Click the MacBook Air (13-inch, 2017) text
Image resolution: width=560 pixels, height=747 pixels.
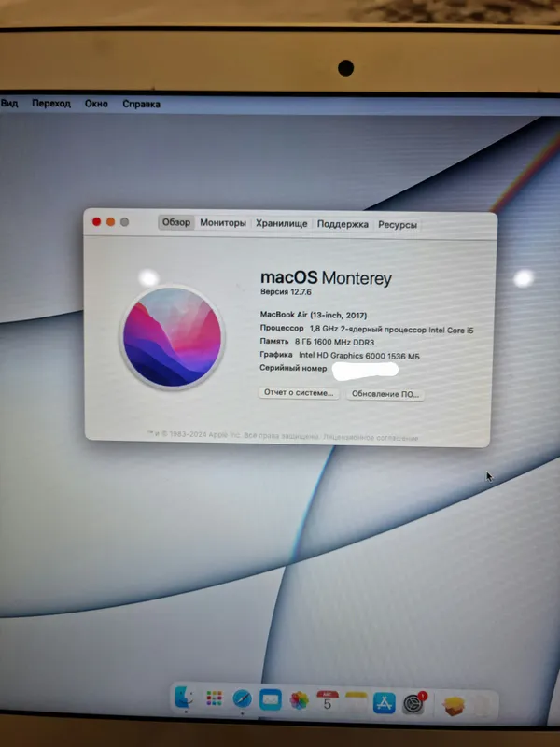point(314,315)
